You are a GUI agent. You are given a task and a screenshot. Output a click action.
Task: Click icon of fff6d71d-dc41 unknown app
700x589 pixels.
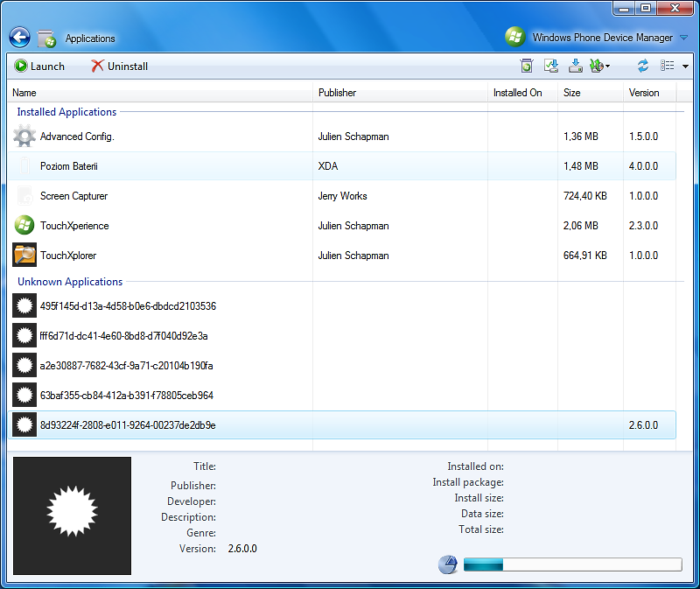tap(24, 335)
